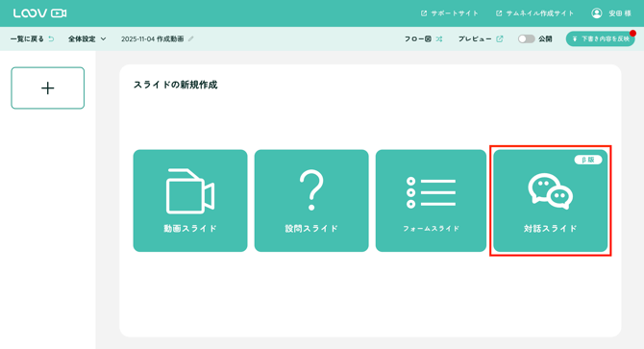The height and width of the screenshot is (349, 644).
Task: Open the フロー図 view
Action: point(423,39)
